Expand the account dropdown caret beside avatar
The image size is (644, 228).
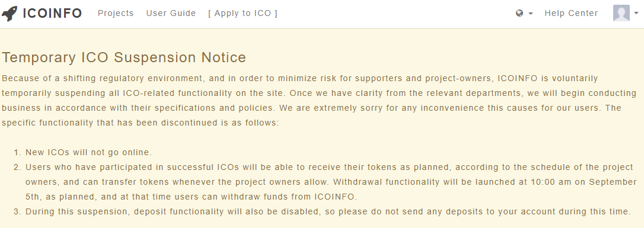click(x=637, y=14)
